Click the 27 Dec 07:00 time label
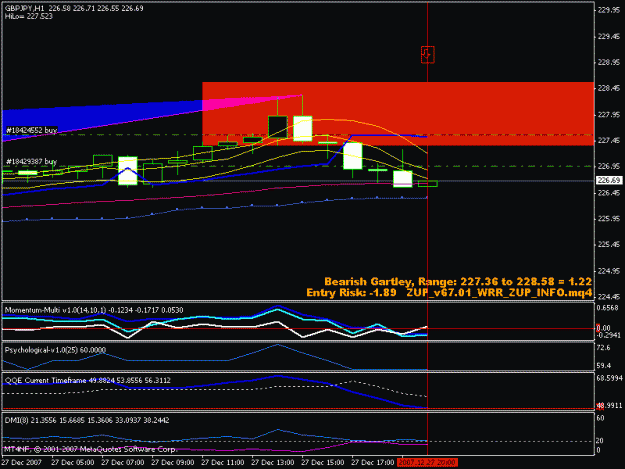625x469 pixels. (x=122, y=463)
